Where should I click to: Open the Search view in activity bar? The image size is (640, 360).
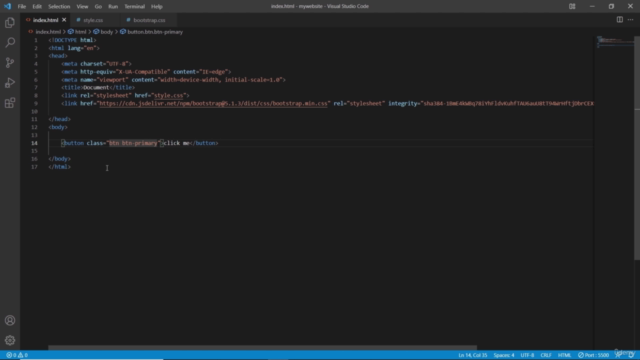pos(10,42)
